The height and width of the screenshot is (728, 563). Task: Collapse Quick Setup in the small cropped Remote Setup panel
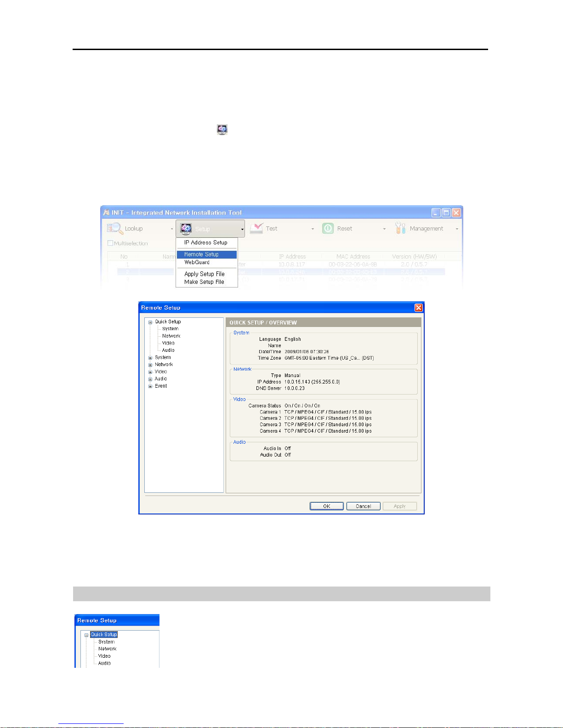click(x=86, y=635)
